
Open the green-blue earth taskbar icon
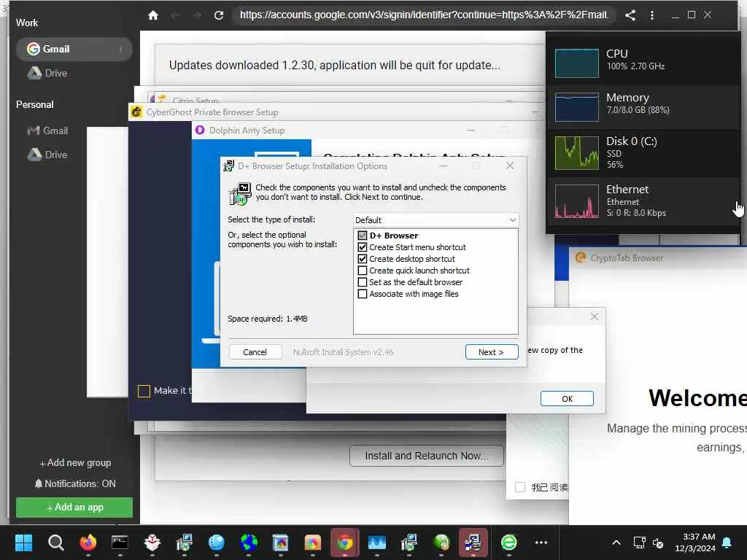pos(249,542)
